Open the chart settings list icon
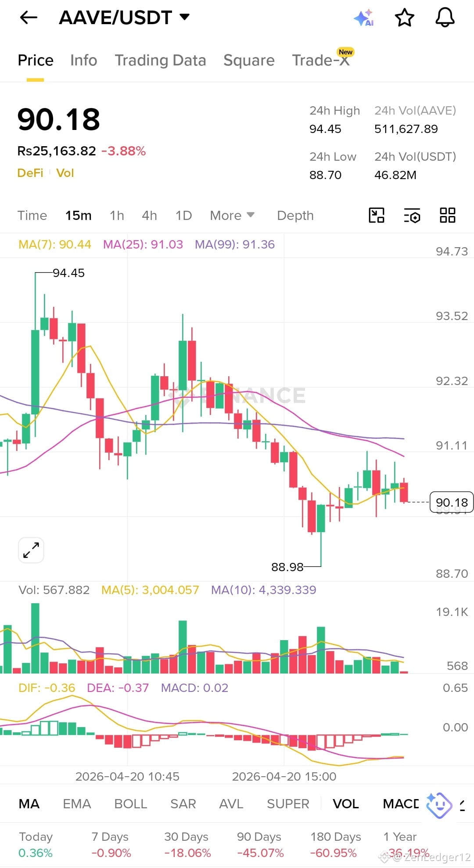 point(412,215)
